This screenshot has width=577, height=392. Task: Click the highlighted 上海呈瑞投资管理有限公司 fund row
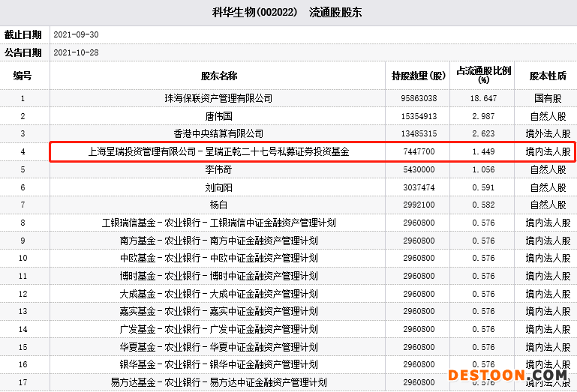(x=218, y=152)
